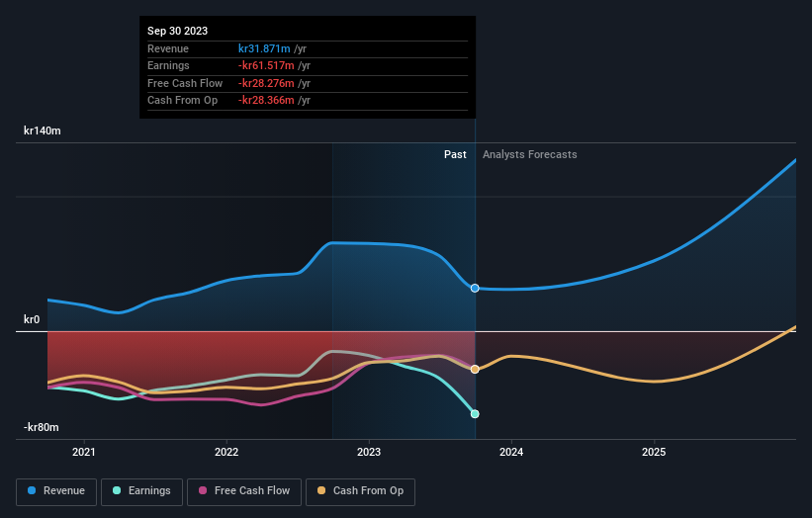Screen dimensions: 812x518
Task: Click the kr0 y-axis label
Action: pos(32,320)
